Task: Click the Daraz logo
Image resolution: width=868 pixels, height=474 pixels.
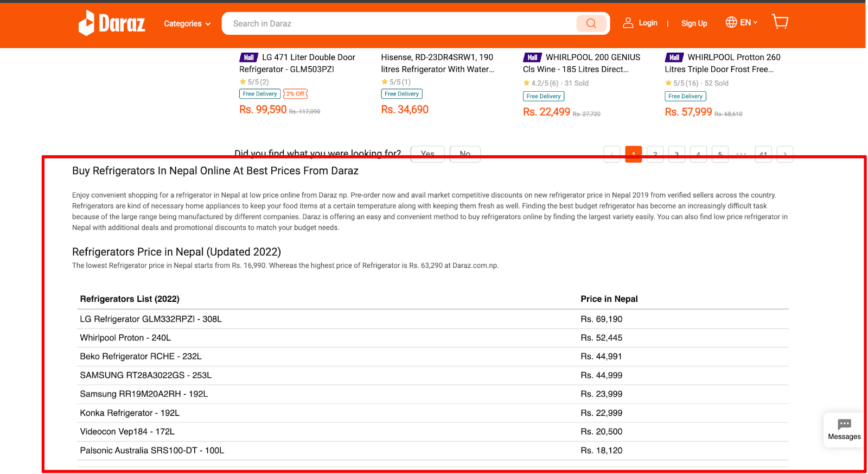Action: pyautogui.click(x=112, y=23)
